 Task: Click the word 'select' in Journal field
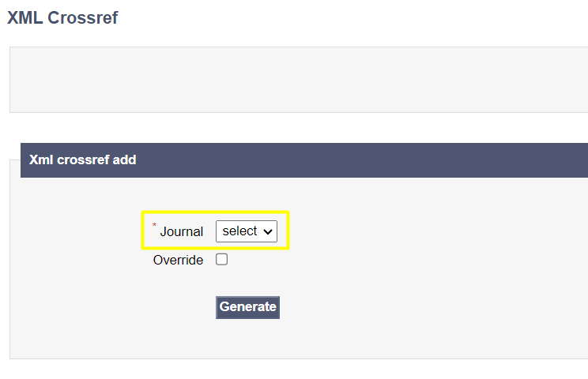coord(239,231)
